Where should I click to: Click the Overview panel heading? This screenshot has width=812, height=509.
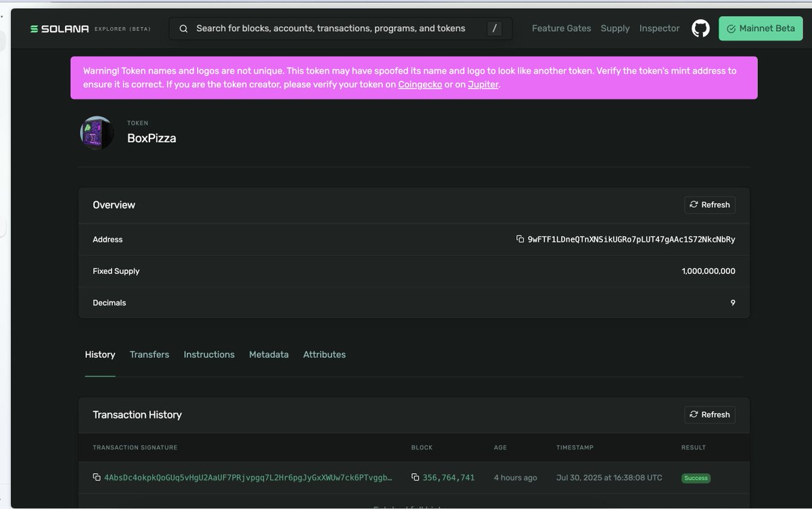click(x=114, y=205)
